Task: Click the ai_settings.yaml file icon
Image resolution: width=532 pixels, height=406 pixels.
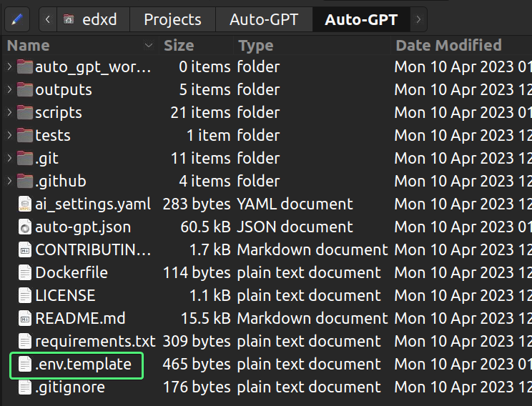Action: pos(25,204)
